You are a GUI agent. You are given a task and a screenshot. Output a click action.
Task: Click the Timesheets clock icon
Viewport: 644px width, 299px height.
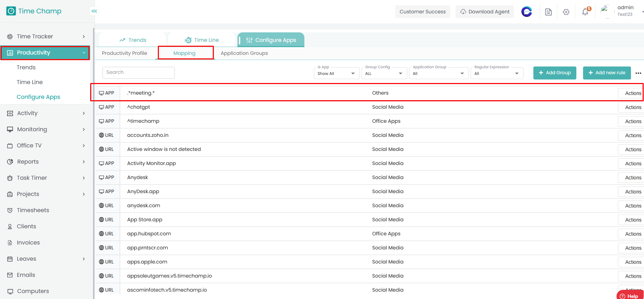[x=10, y=210]
